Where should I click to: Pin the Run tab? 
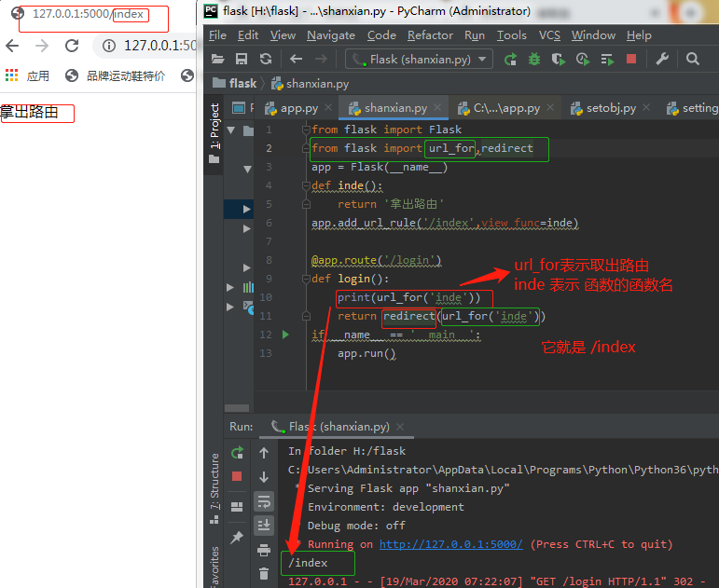tap(237, 537)
